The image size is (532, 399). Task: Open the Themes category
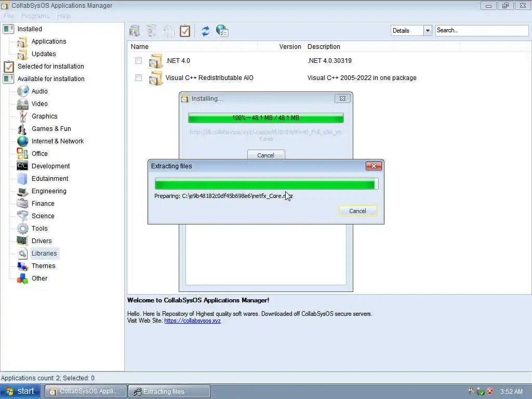point(43,266)
